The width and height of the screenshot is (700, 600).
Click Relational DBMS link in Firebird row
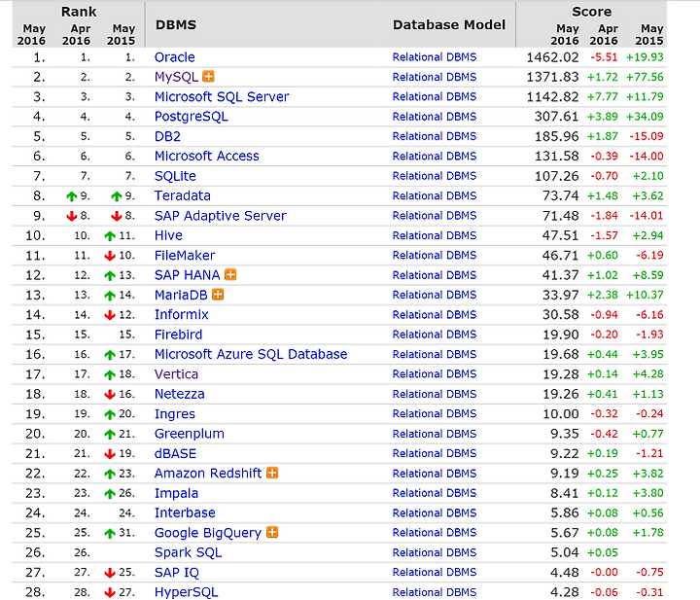pyautogui.click(x=435, y=335)
